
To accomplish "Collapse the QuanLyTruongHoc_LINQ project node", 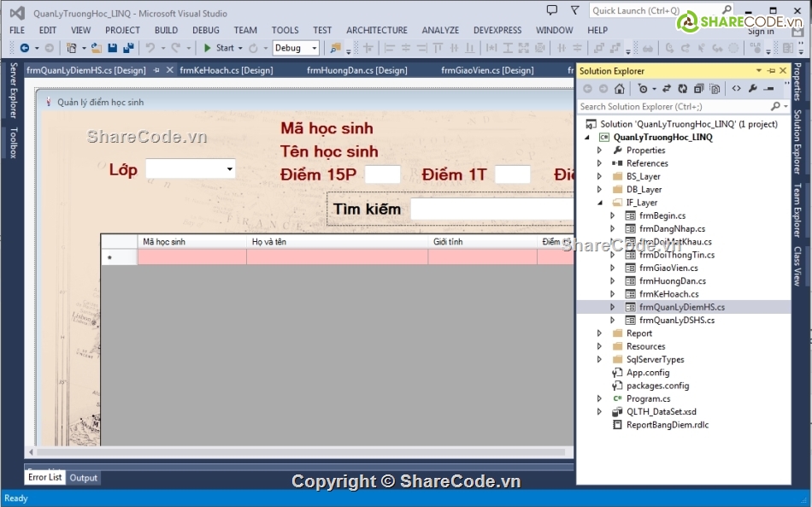I will pyautogui.click(x=587, y=138).
